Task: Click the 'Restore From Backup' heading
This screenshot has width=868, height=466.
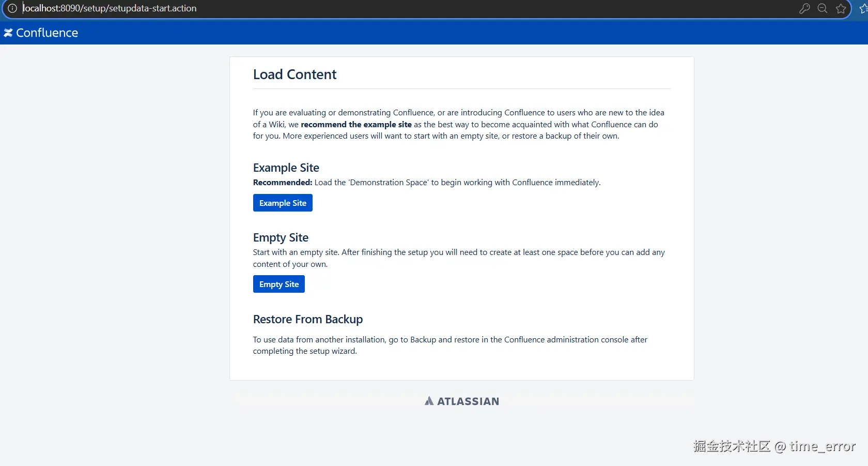Action: (x=308, y=319)
